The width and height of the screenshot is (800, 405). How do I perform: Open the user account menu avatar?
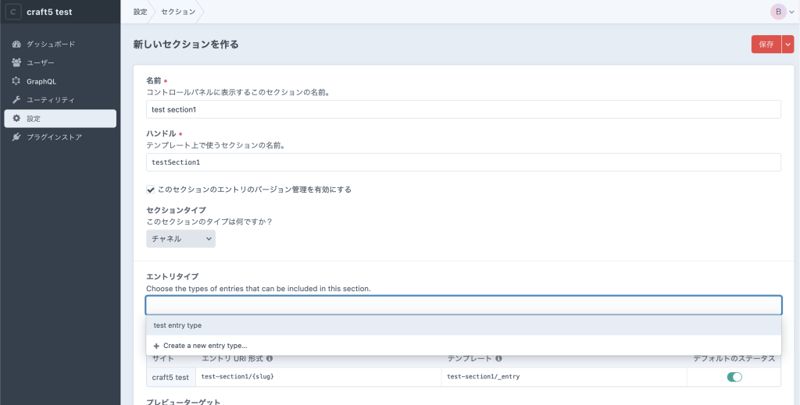[778, 12]
